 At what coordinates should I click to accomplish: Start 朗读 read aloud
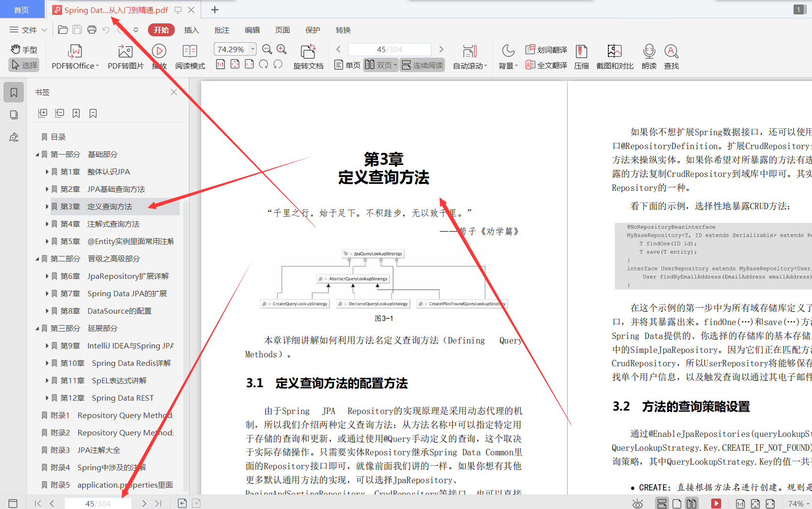click(649, 57)
